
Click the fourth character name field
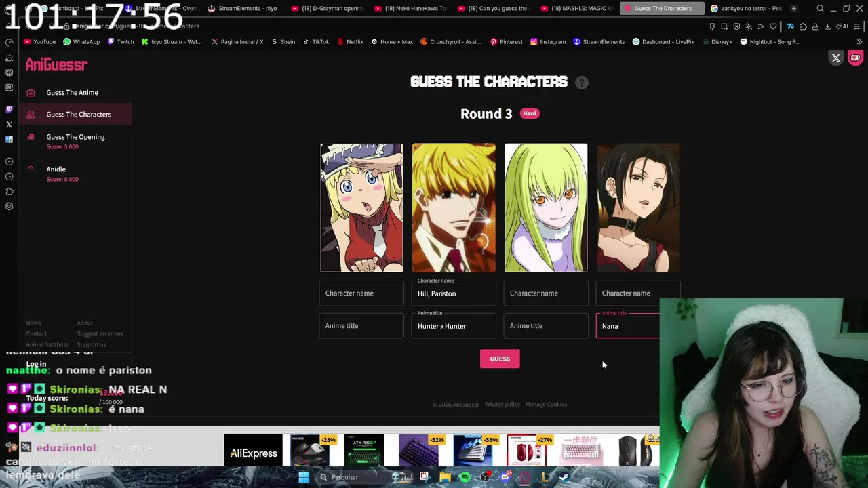pyautogui.click(x=638, y=293)
